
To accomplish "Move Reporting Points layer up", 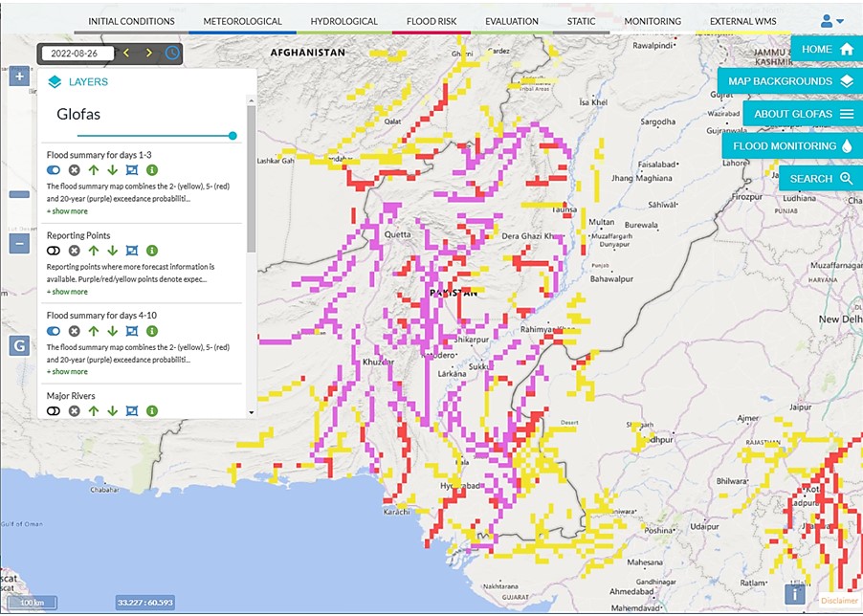I will (93, 250).
